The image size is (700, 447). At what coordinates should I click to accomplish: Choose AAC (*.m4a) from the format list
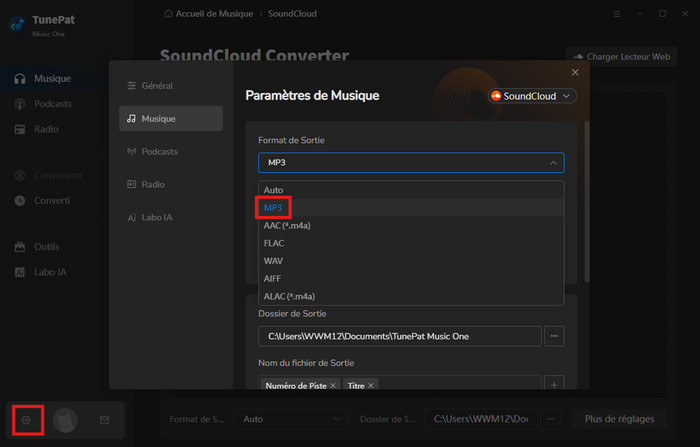(x=411, y=226)
